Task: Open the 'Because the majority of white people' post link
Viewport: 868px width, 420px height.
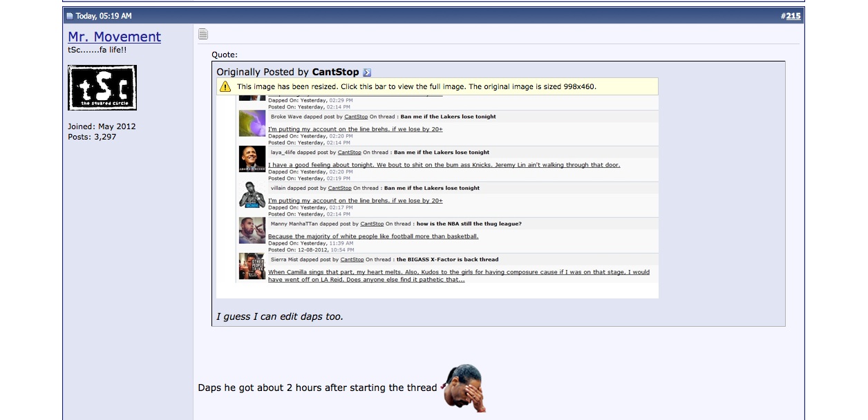Action: tap(373, 236)
